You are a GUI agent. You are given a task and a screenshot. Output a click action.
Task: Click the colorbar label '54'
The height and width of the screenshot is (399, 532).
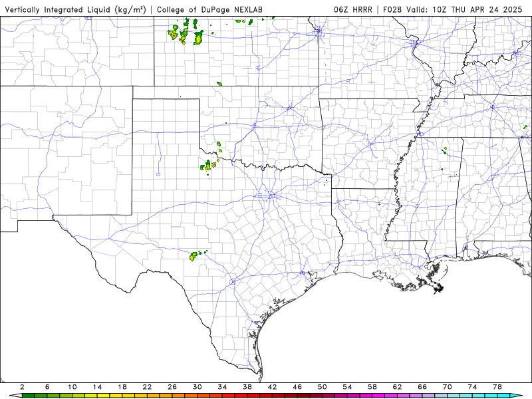pyautogui.click(x=347, y=387)
